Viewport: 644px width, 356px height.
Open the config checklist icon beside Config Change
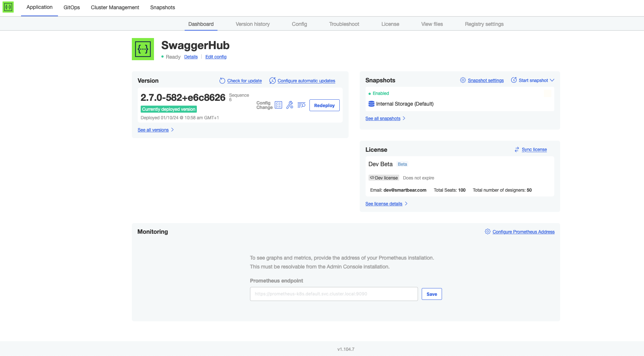click(278, 105)
